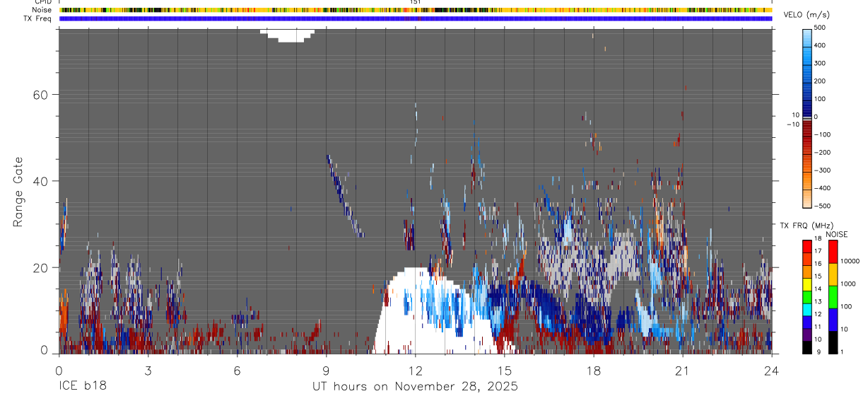Click the hour '9' tick label on time axis
Screen dimensions: 868x401
326,370
